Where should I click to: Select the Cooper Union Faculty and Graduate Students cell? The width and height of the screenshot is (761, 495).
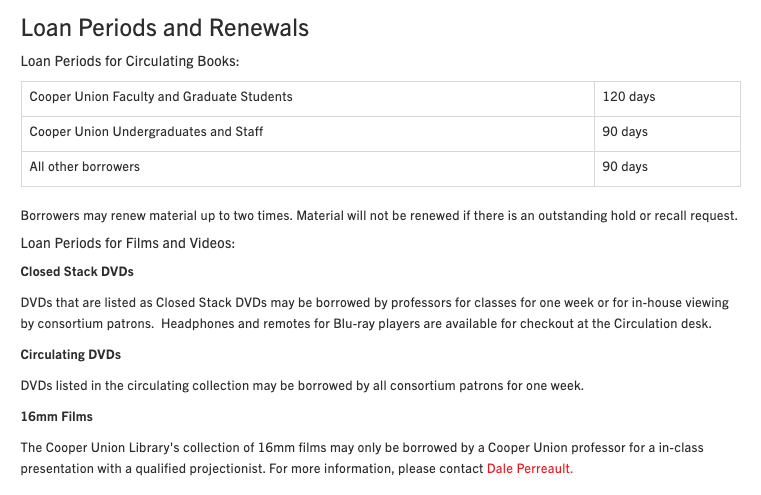pos(308,99)
